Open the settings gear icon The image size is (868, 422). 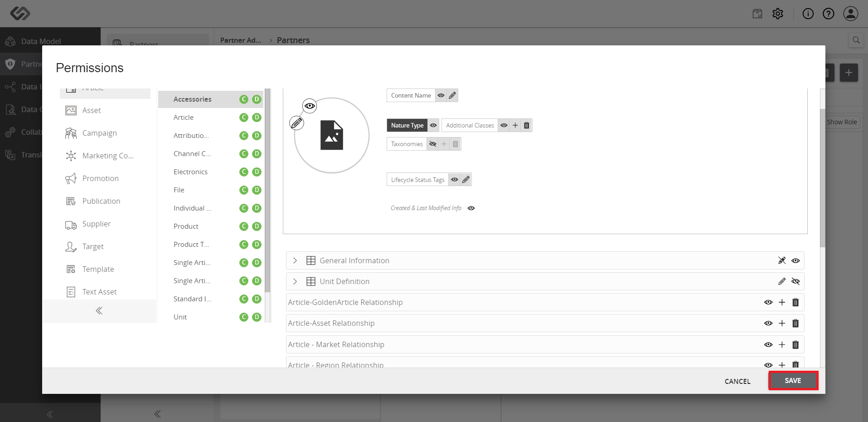(x=778, y=14)
